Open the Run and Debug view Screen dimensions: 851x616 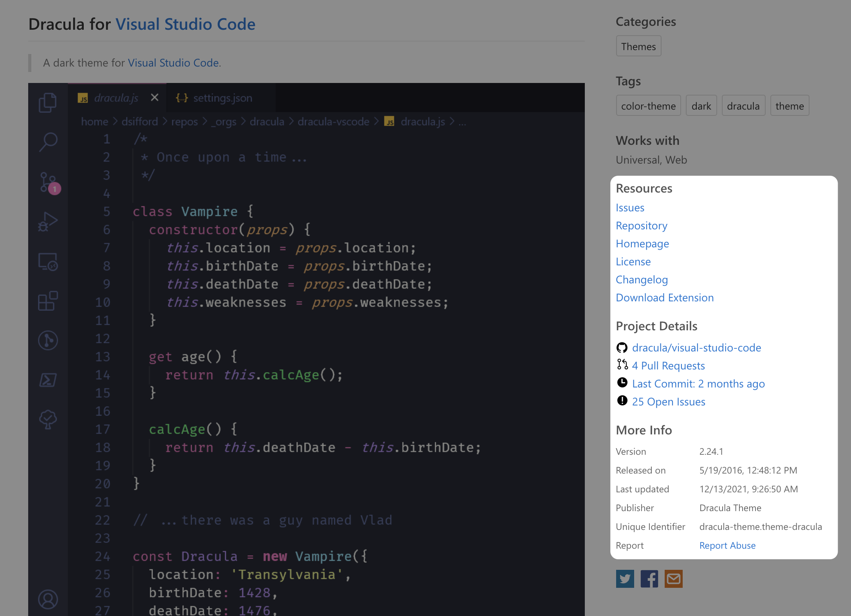pyautogui.click(x=48, y=222)
